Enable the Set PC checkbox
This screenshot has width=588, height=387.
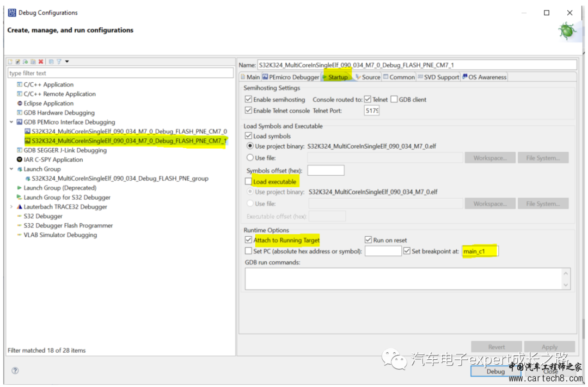[x=248, y=251]
